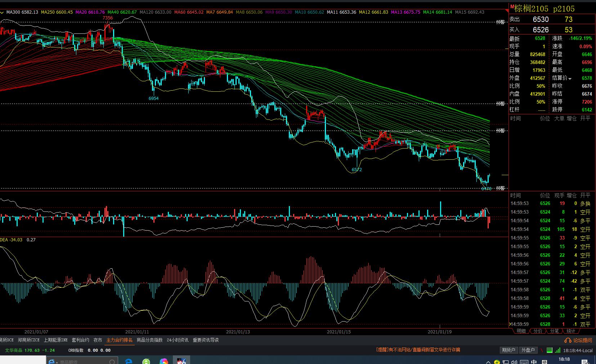The image size is (596, 364).
Task: Open the 24小时资讯 tab
Action: click(x=178, y=340)
